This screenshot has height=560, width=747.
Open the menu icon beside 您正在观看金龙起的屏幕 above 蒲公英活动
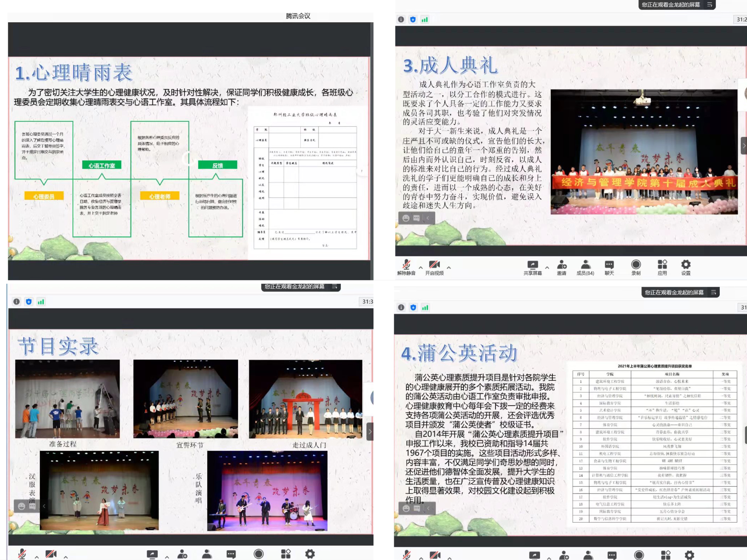point(714,292)
